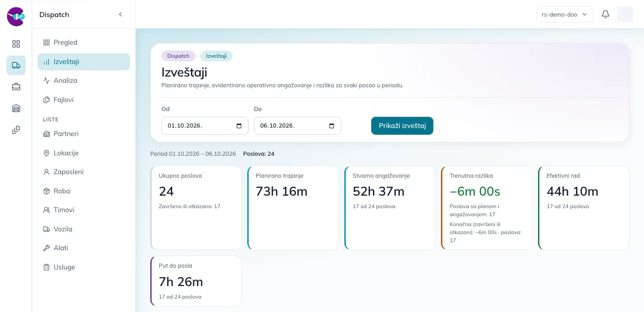Click Završeno ili otkazano: 17 text
Screen dimensions: 644x312
190,206
